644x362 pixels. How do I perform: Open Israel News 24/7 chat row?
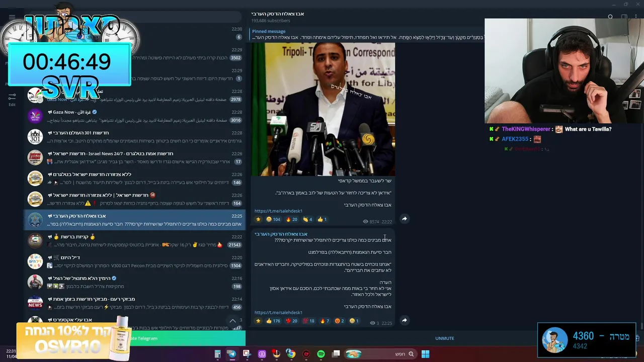pyautogui.click(x=135, y=157)
